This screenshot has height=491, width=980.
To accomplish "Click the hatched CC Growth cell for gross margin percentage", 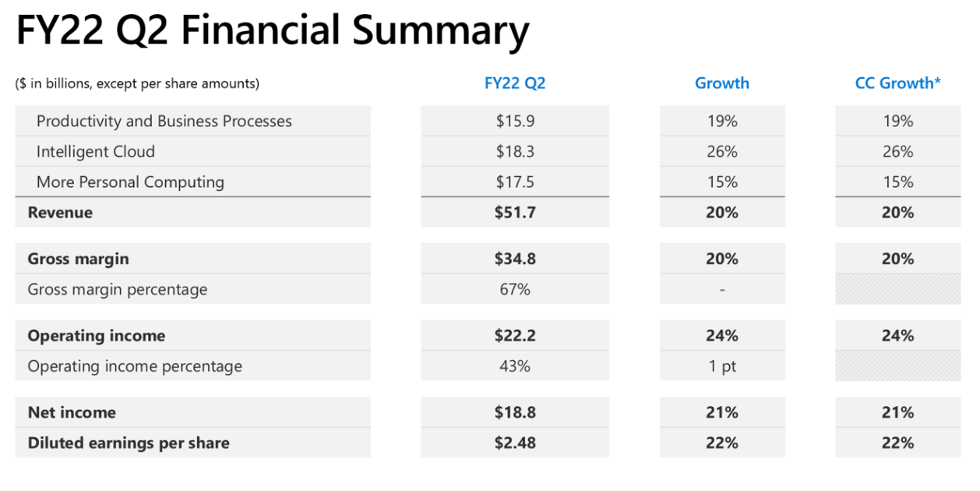I will tap(897, 289).
